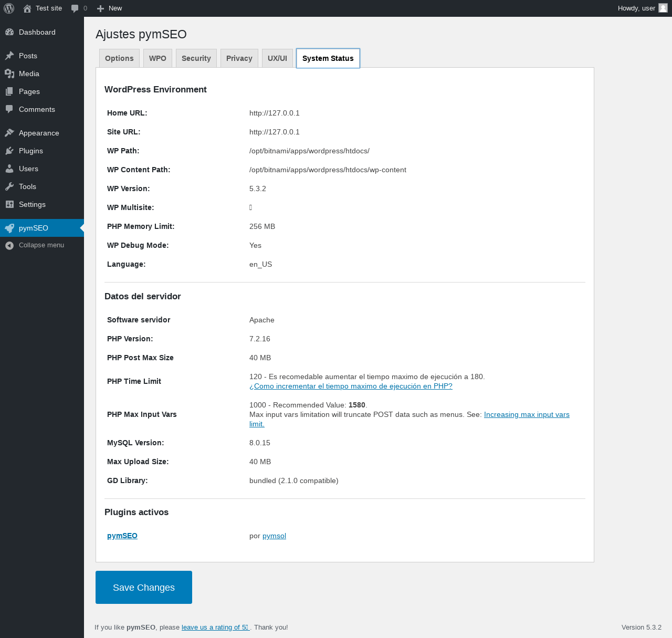672x638 pixels.
Task: Click the Datos del servidor heading
Action: pyautogui.click(x=143, y=296)
